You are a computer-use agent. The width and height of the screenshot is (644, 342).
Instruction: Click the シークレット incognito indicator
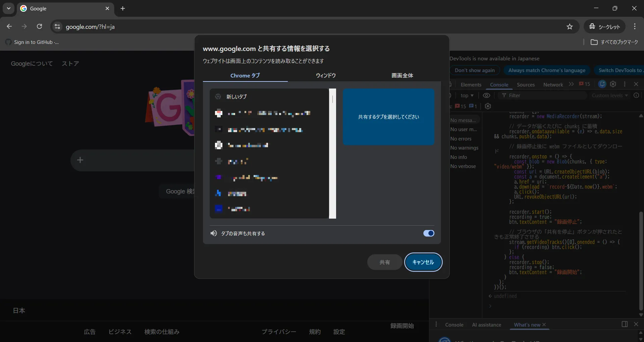(605, 26)
